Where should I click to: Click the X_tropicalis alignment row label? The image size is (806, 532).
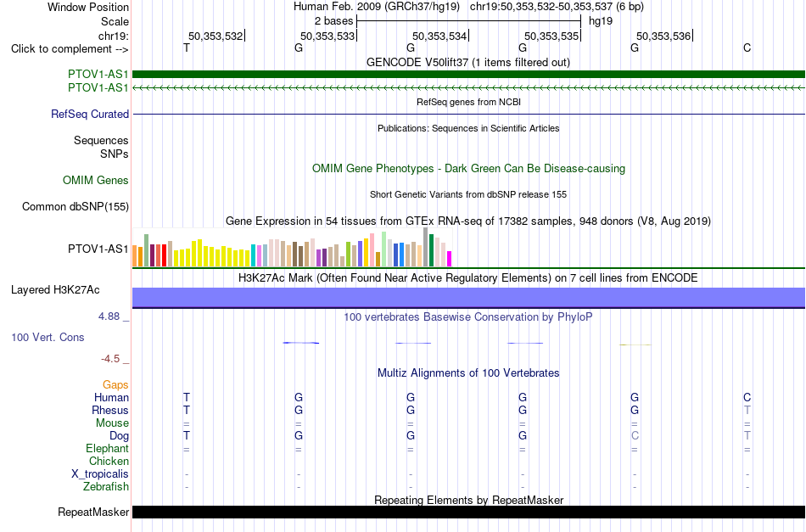(100, 474)
